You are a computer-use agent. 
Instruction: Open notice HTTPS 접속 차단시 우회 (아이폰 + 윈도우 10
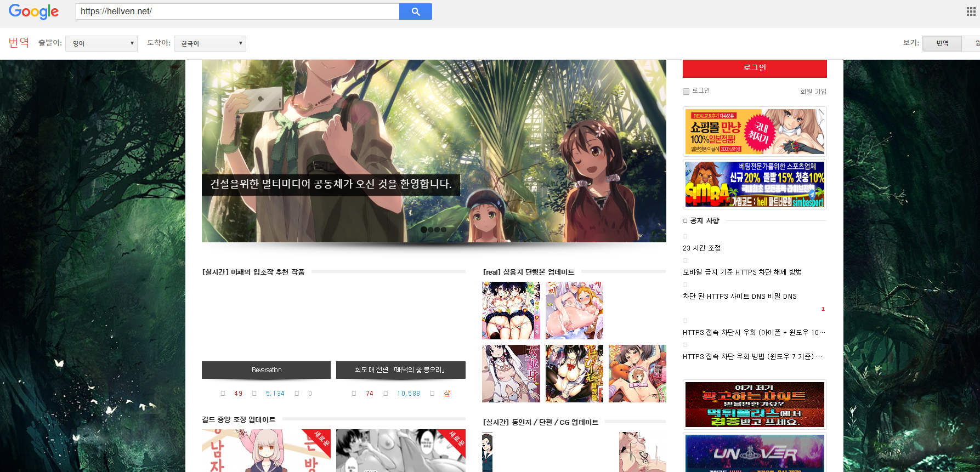pos(754,332)
